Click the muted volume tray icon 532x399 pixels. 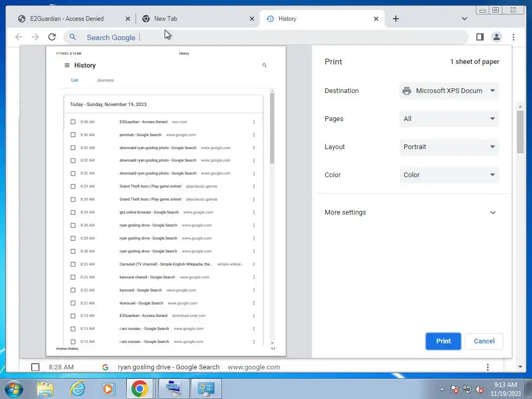coord(480,389)
